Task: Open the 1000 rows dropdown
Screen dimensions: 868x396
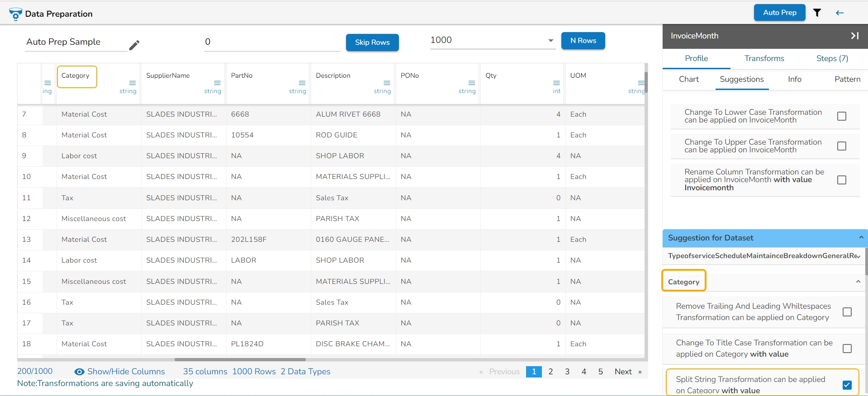Action: pos(550,41)
